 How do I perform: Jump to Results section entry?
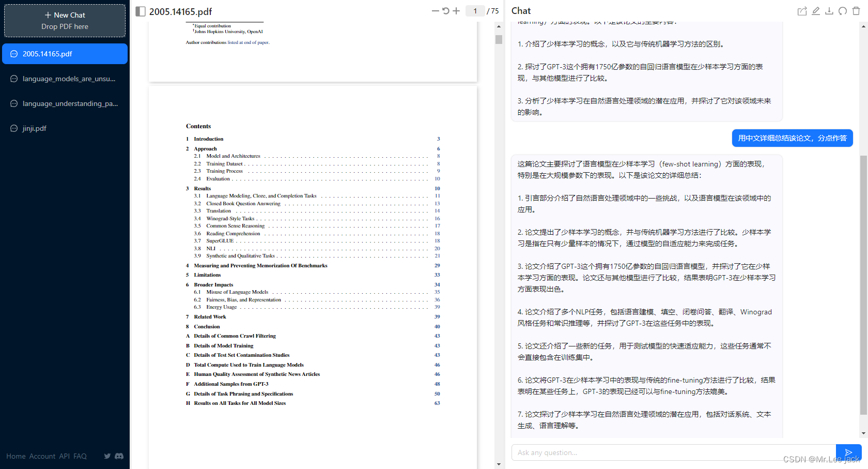[203, 189]
